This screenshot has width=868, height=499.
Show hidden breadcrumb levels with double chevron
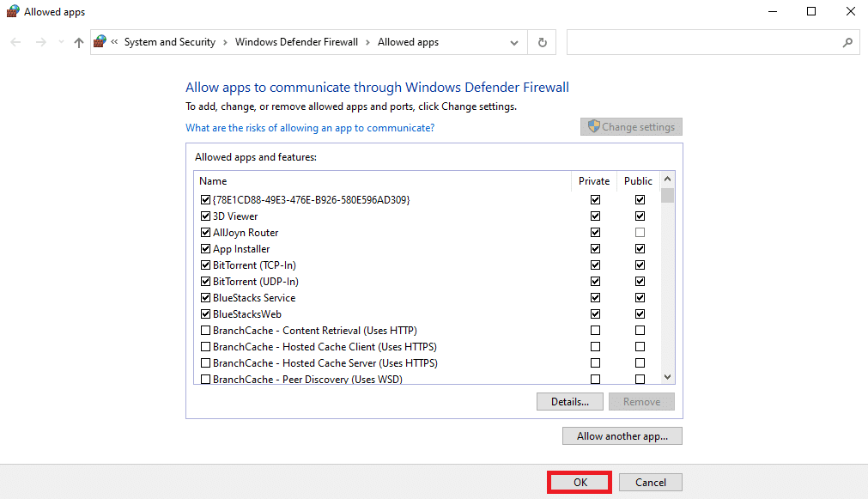pyautogui.click(x=114, y=41)
